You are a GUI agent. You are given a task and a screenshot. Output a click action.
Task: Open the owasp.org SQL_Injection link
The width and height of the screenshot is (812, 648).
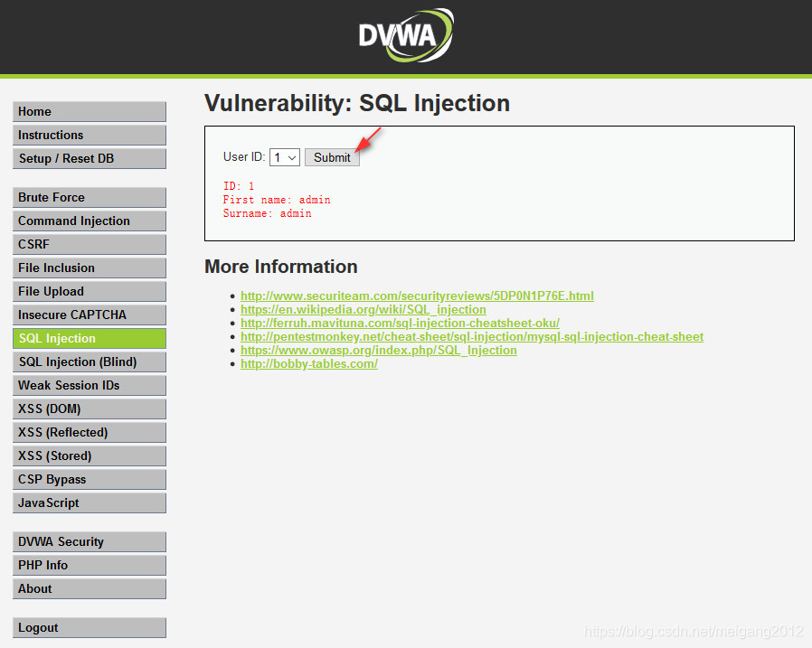[x=379, y=351]
